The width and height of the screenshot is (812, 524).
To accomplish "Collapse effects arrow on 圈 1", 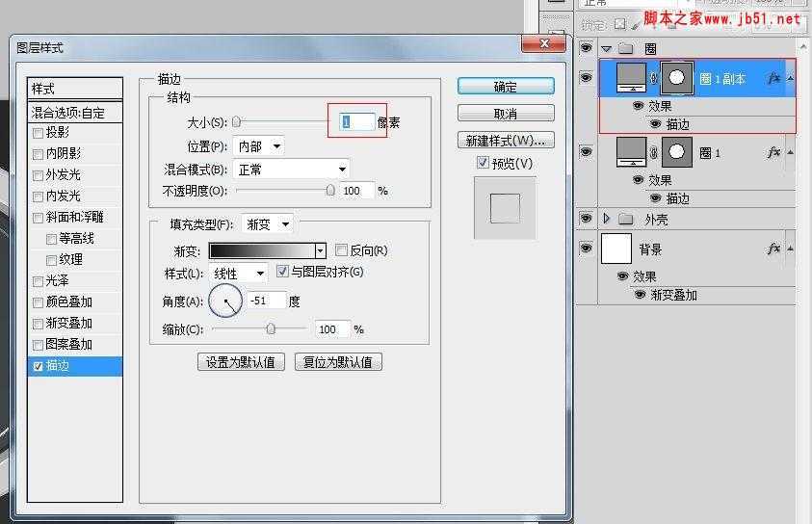I will [790, 152].
